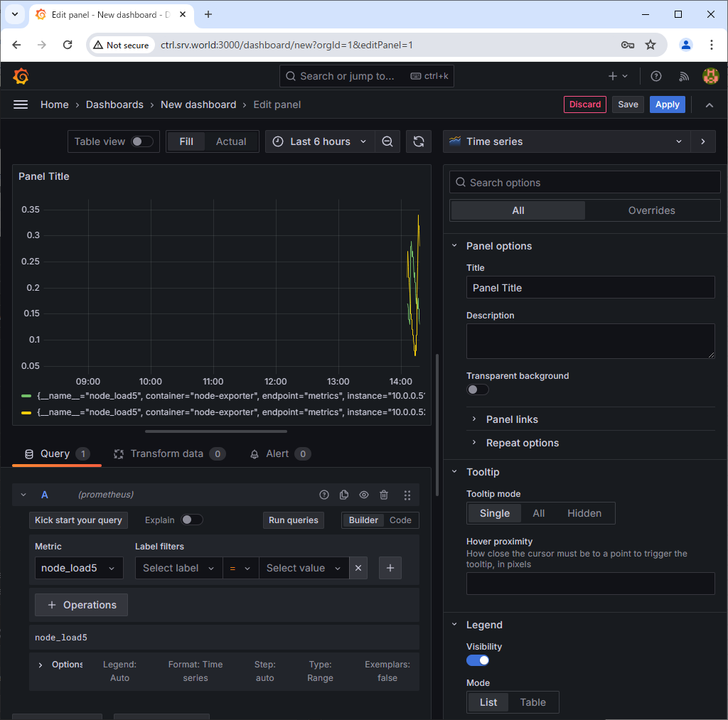The image size is (728, 720).
Task: Delete query A using trash icon
Action: point(384,495)
